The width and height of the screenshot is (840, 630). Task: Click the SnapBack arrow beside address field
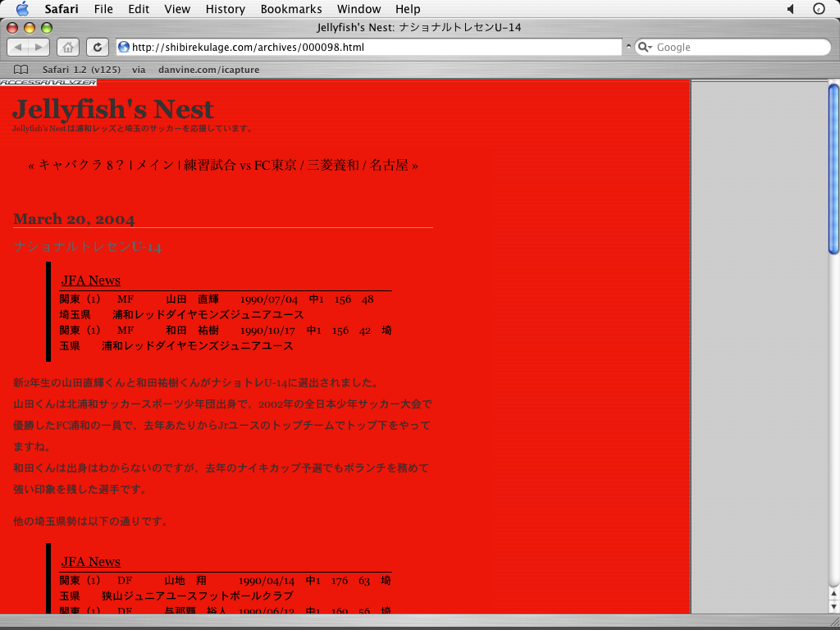(x=628, y=47)
